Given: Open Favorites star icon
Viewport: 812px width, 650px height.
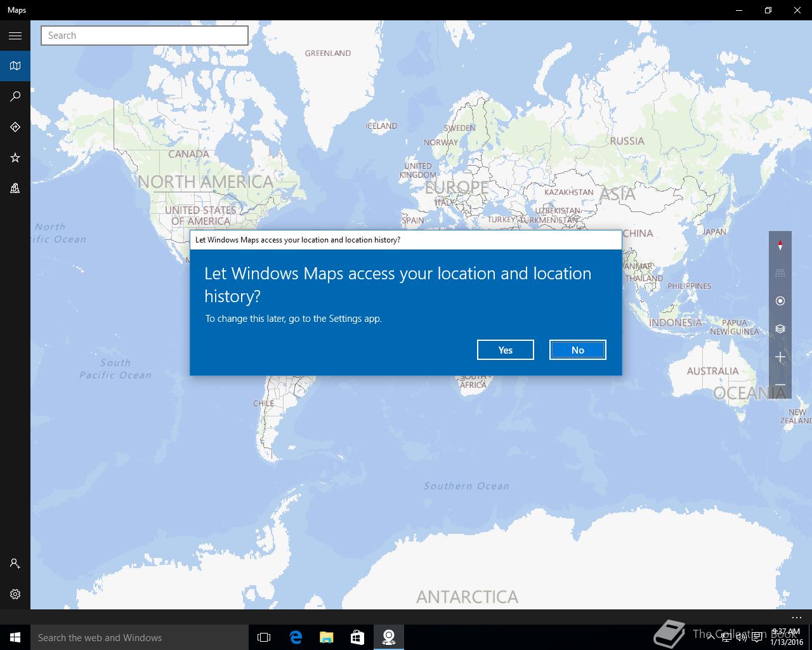Looking at the screenshot, I should pyautogui.click(x=15, y=157).
